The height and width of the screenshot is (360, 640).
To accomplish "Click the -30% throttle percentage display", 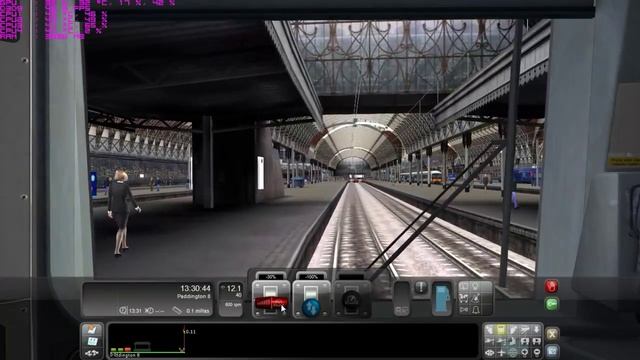I will coord(271,277).
